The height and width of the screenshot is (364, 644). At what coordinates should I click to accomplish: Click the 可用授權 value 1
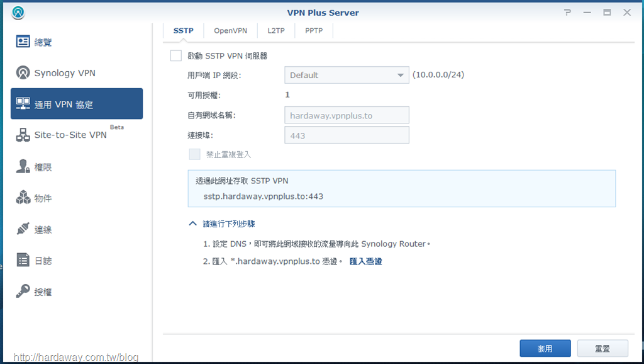(x=287, y=94)
